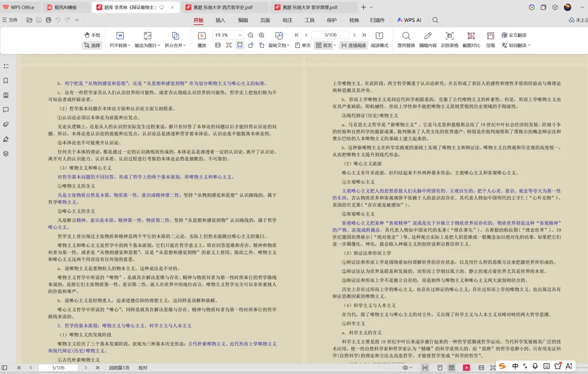Image resolution: width=588 pixels, height=374 pixels.
Task: Go to previous page in toolbar
Action: (306, 35)
